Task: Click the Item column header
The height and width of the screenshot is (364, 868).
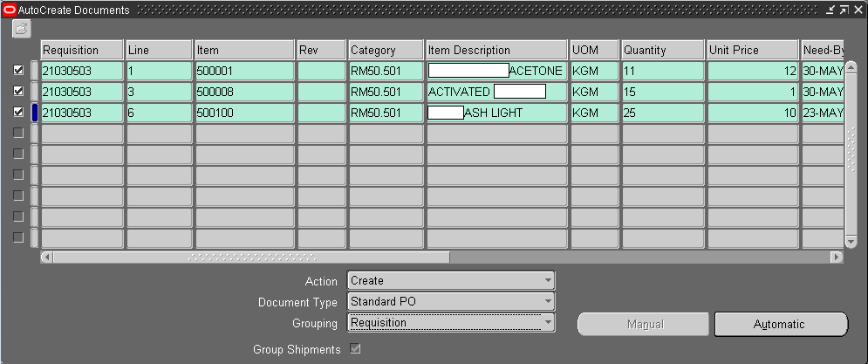Action: coord(244,50)
